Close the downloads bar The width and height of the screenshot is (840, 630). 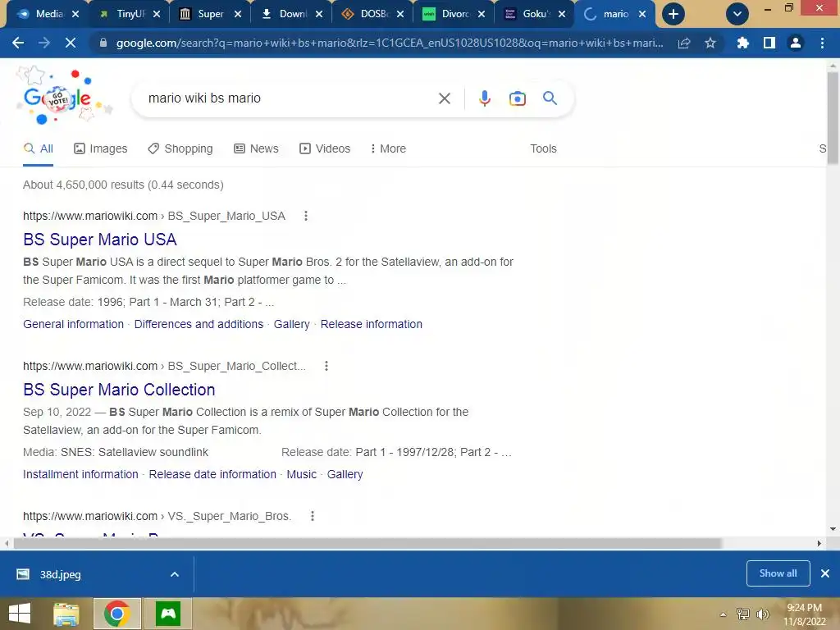pos(825,573)
